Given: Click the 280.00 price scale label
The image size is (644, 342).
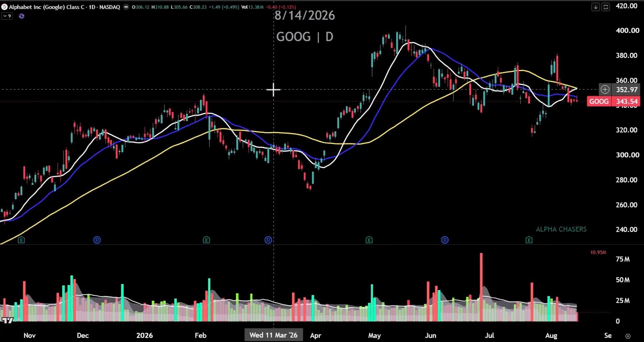Looking at the screenshot, I should 627,180.
